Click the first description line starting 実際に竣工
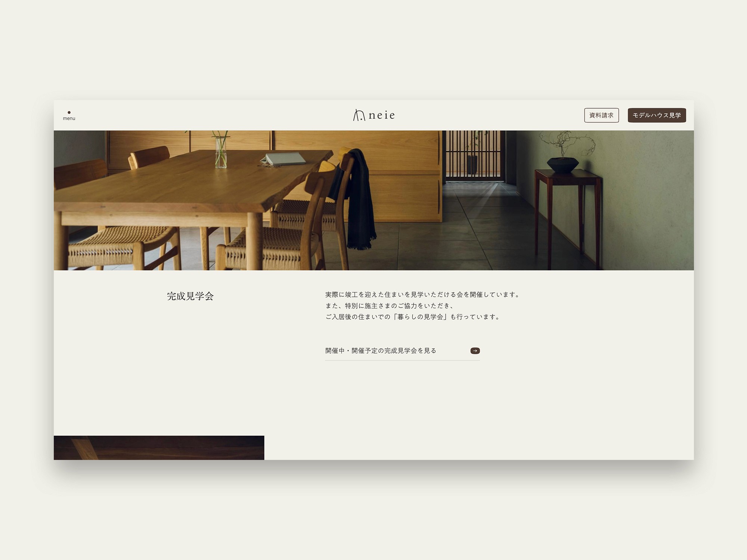 422,295
